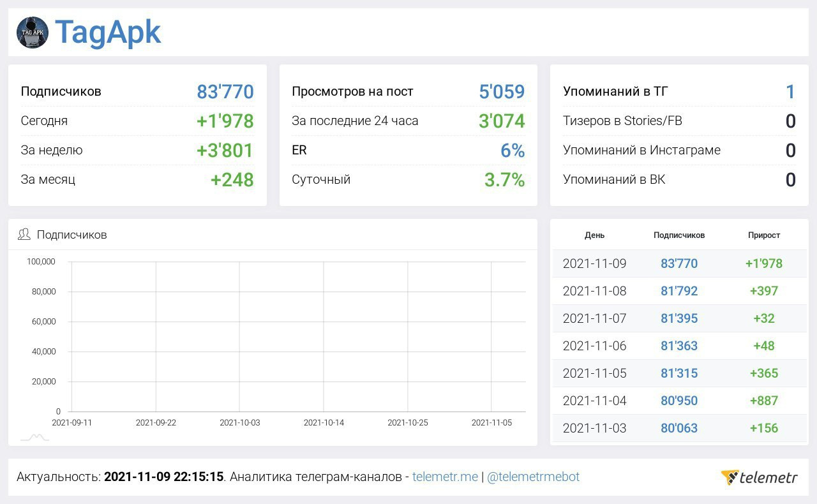Click the Упоминаний в ТГ count
Viewport: 817px width, 504px height.
coord(790,92)
